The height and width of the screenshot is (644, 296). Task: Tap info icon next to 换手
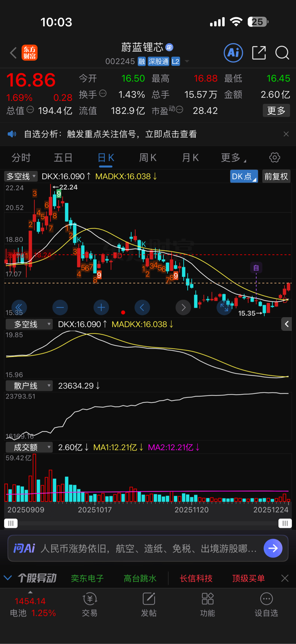(x=103, y=93)
